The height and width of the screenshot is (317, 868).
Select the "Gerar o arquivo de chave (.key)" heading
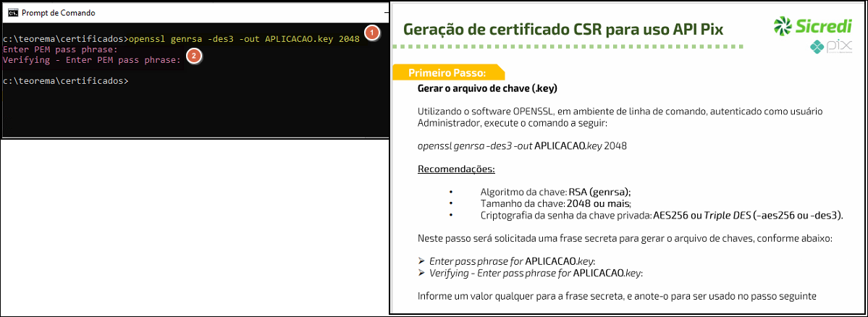(487, 88)
